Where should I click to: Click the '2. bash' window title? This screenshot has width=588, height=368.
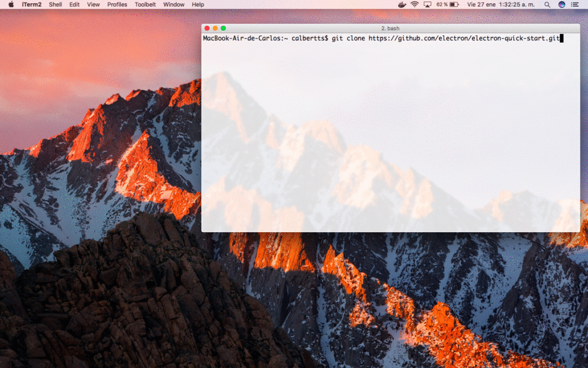(390, 28)
